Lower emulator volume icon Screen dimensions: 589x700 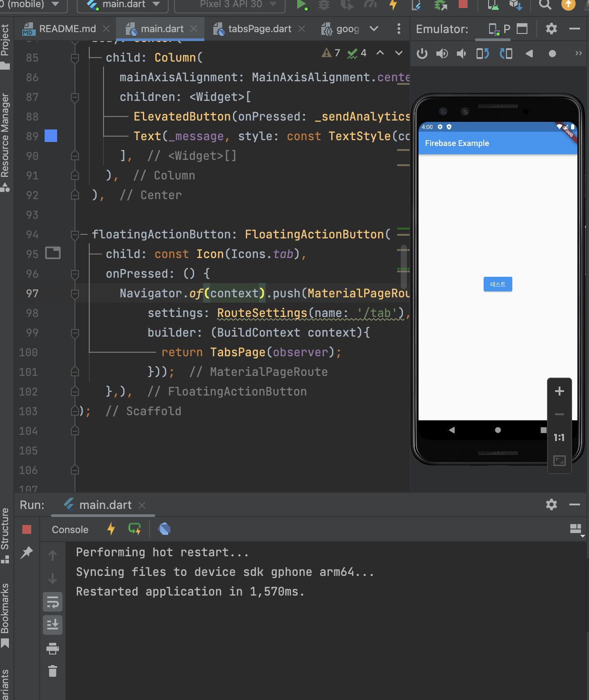462,54
